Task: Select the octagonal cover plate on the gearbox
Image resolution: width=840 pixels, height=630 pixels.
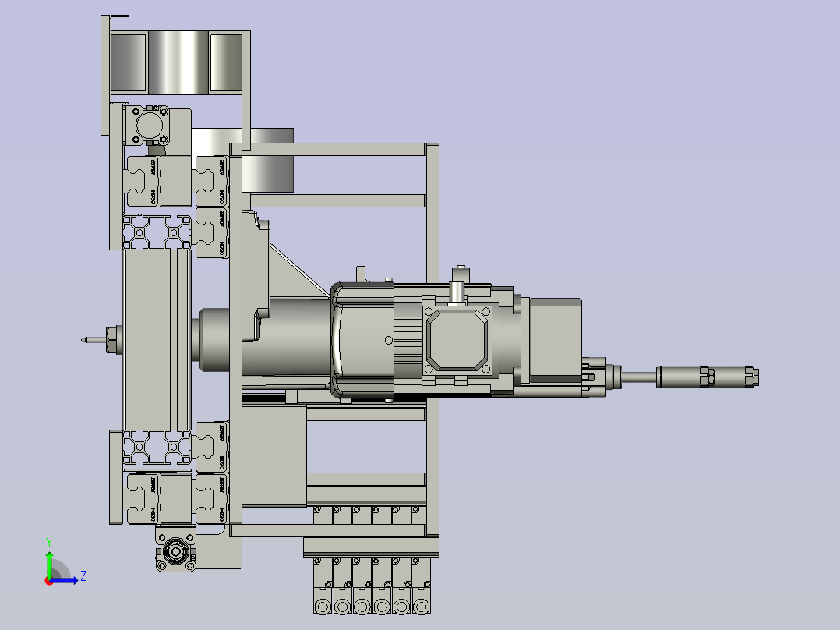Action: point(457,341)
